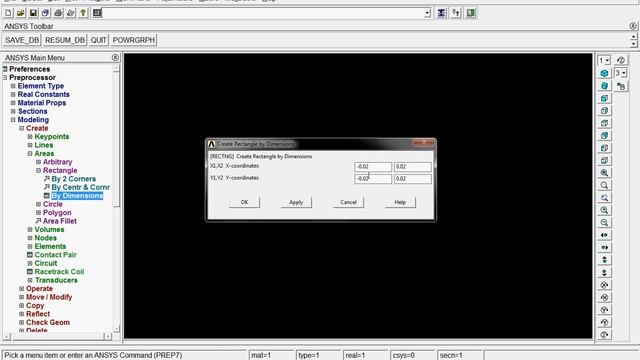Expand the Real Constants node

pyautogui.click(x=13, y=94)
